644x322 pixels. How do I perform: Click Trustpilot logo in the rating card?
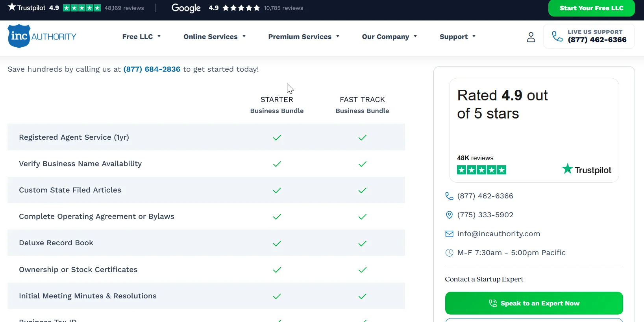[587, 170]
